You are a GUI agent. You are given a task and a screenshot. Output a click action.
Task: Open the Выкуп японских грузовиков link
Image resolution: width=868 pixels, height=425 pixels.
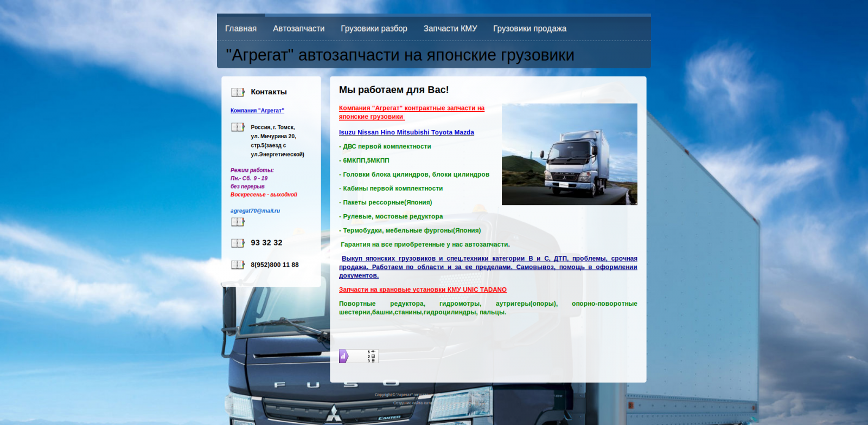click(488, 267)
